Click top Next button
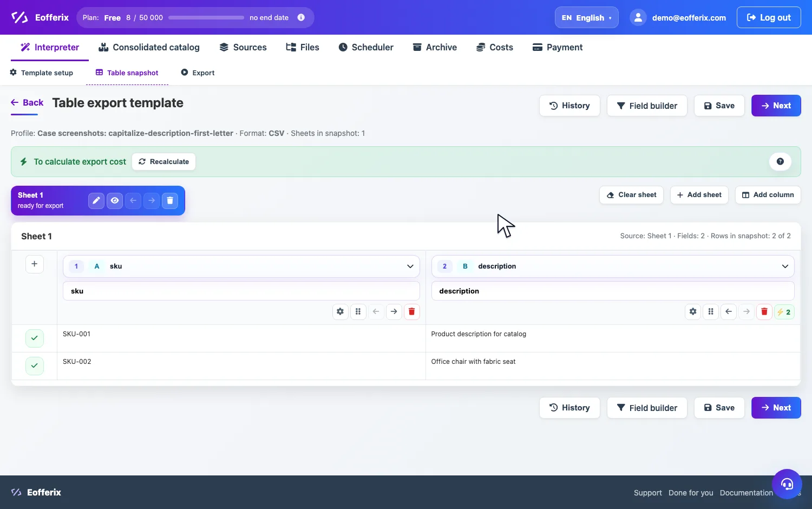Viewport: 812px width, 509px height. click(x=776, y=106)
